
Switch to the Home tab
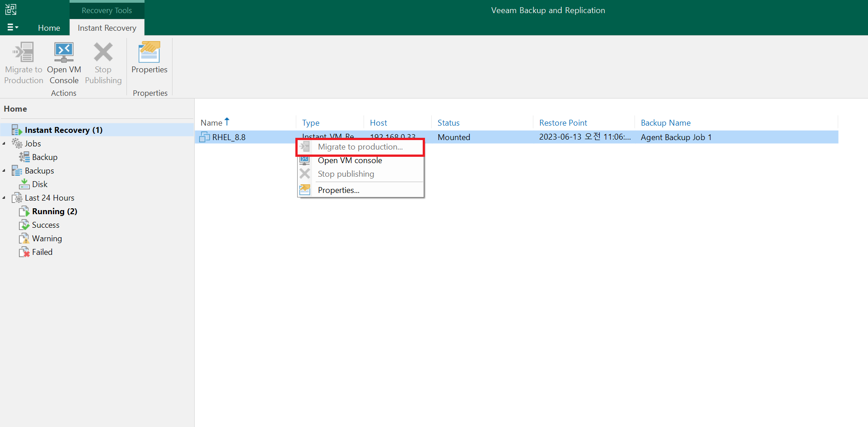pos(49,28)
